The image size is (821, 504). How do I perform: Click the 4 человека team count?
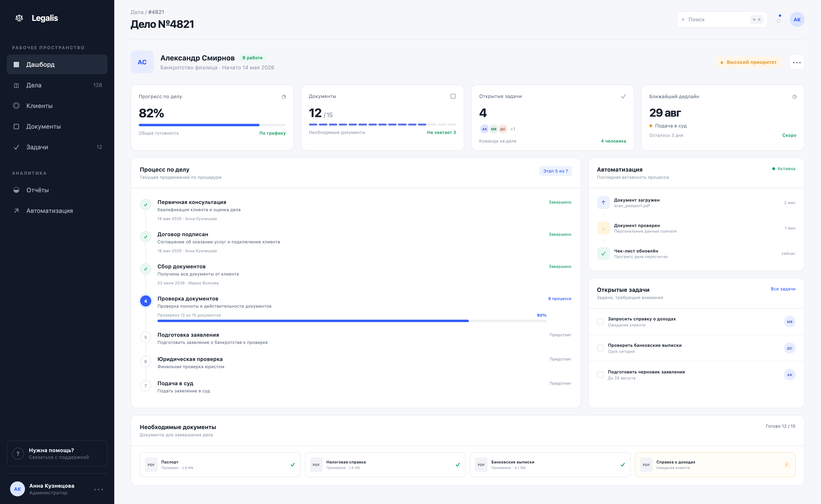pyautogui.click(x=613, y=141)
